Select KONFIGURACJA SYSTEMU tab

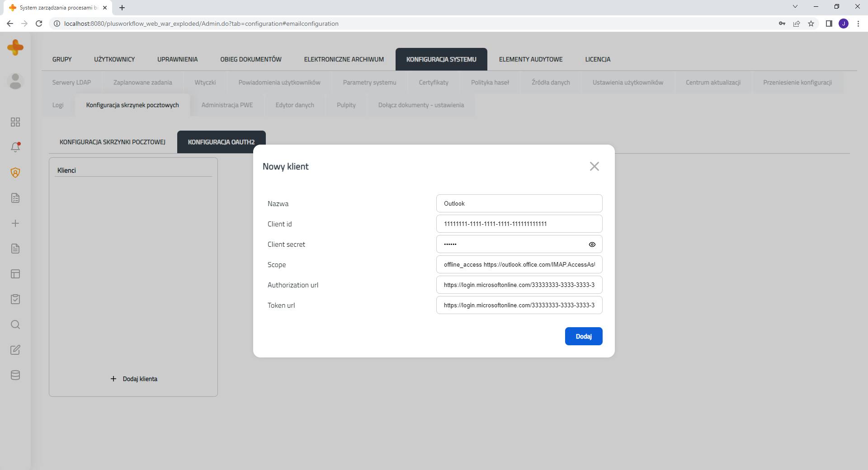tap(441, 59)
